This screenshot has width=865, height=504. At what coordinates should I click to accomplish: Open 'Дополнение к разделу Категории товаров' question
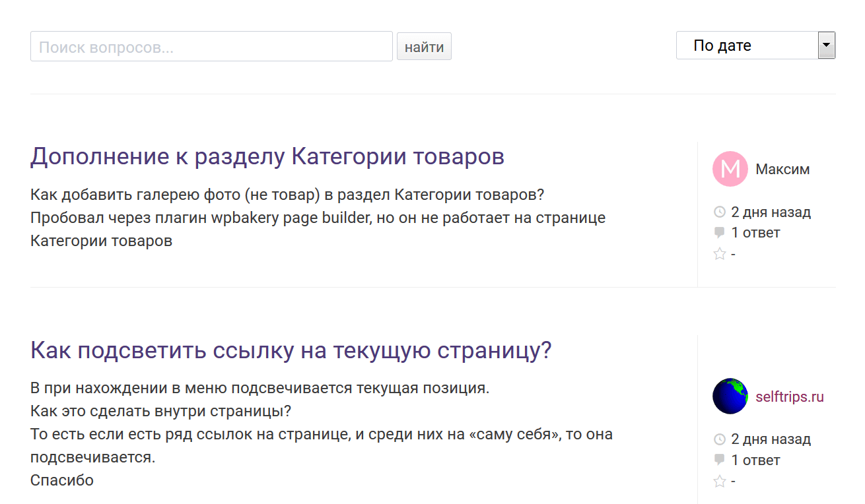point(267,157)
